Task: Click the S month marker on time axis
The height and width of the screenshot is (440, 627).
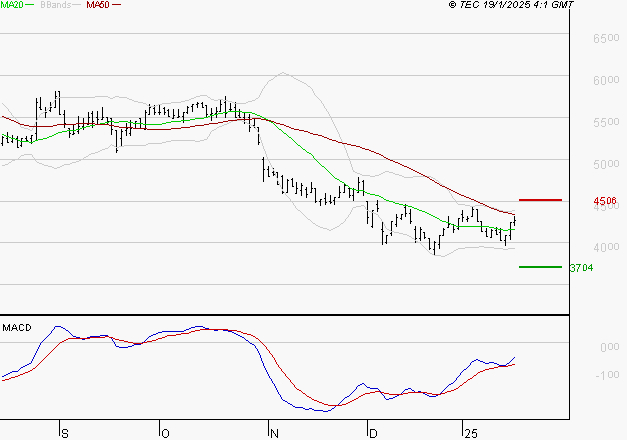Action: point(65,433)
